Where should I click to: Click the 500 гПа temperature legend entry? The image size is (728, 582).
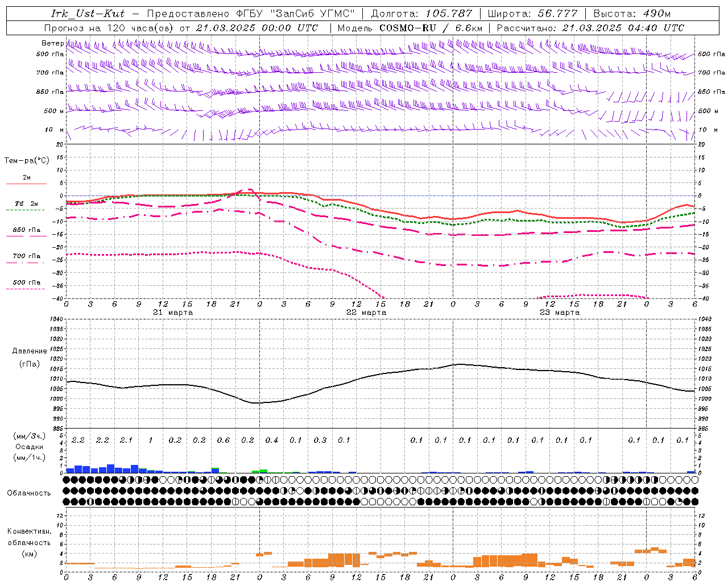(x=27, y=282)
